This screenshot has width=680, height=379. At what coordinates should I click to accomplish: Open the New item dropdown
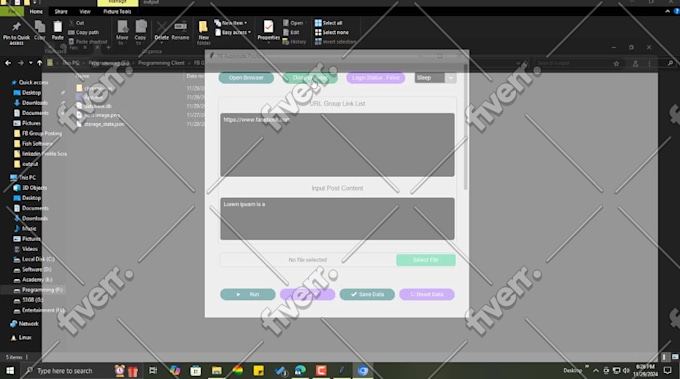(231, 23)
